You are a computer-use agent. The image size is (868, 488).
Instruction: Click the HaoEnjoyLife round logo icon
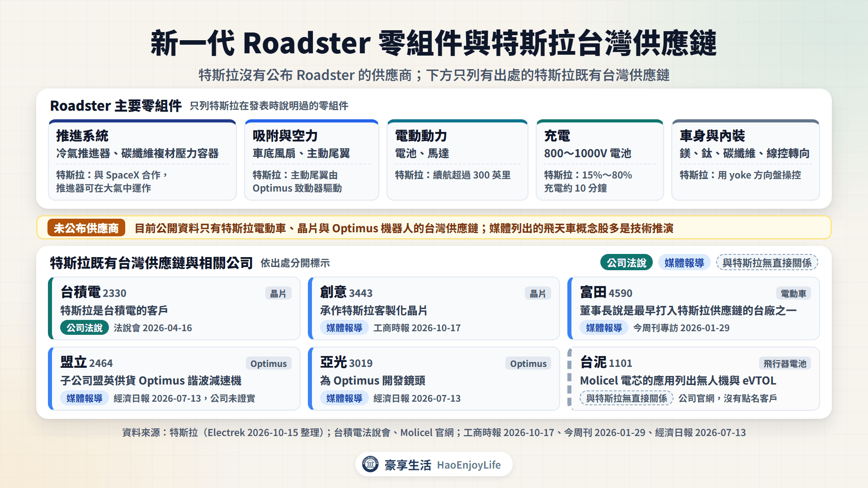point(370,464)
